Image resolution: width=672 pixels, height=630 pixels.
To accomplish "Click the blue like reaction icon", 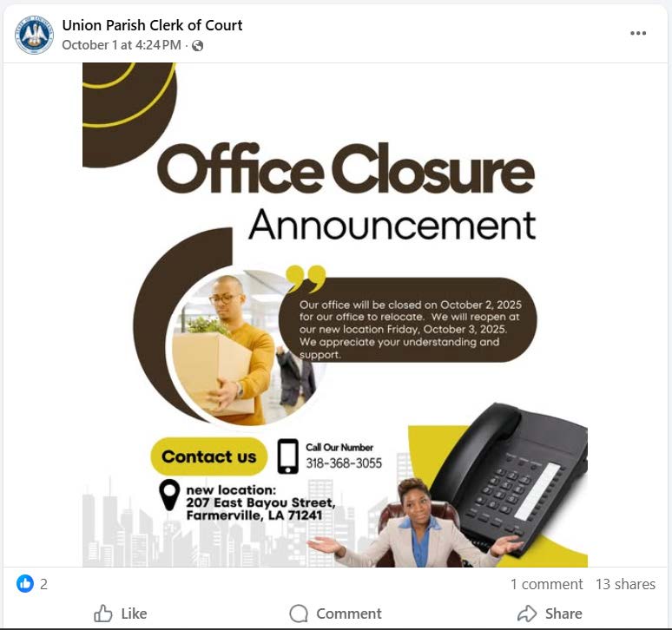I will click(x=25, y=583).
